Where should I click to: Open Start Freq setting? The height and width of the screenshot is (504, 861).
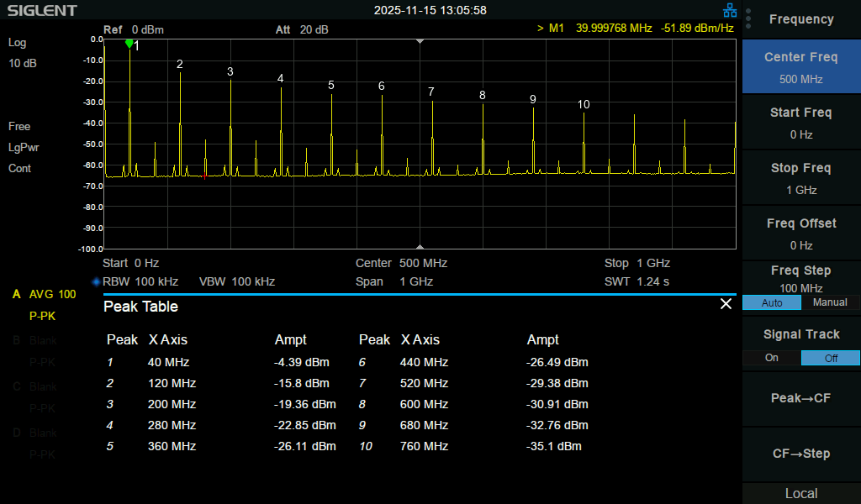tap(801, 123)
